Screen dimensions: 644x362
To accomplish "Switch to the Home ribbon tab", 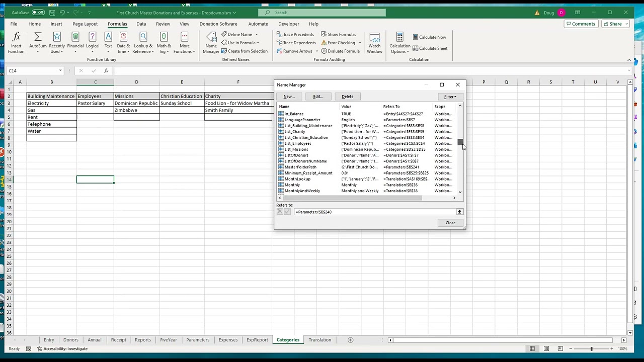I will tap(34, 24).
